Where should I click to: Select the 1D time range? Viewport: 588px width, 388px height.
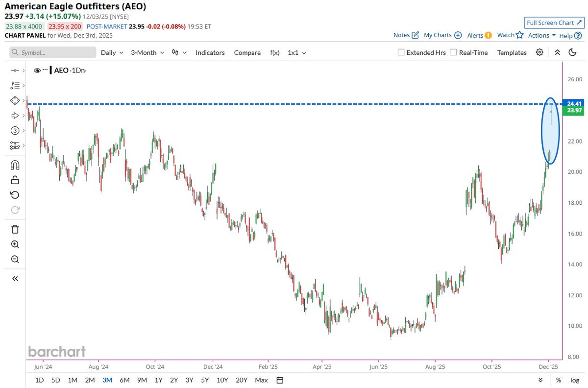(40, 380)
